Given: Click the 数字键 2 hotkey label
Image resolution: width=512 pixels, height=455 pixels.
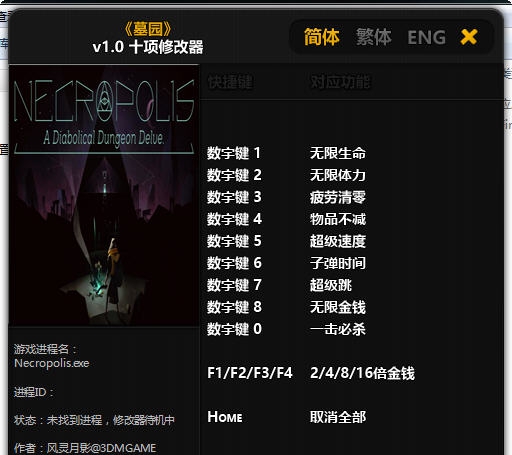Looking at the screenshot, I should (x=234, y=175).
